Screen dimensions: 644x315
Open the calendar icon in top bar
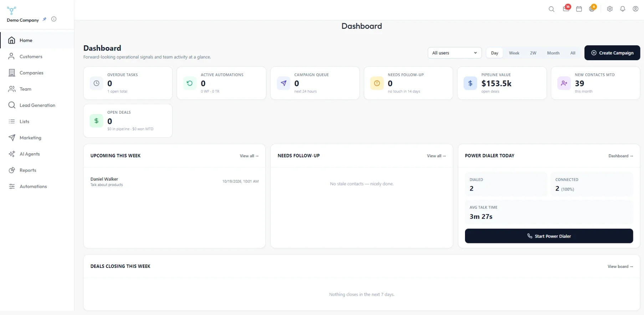click(x=579, y=9)
